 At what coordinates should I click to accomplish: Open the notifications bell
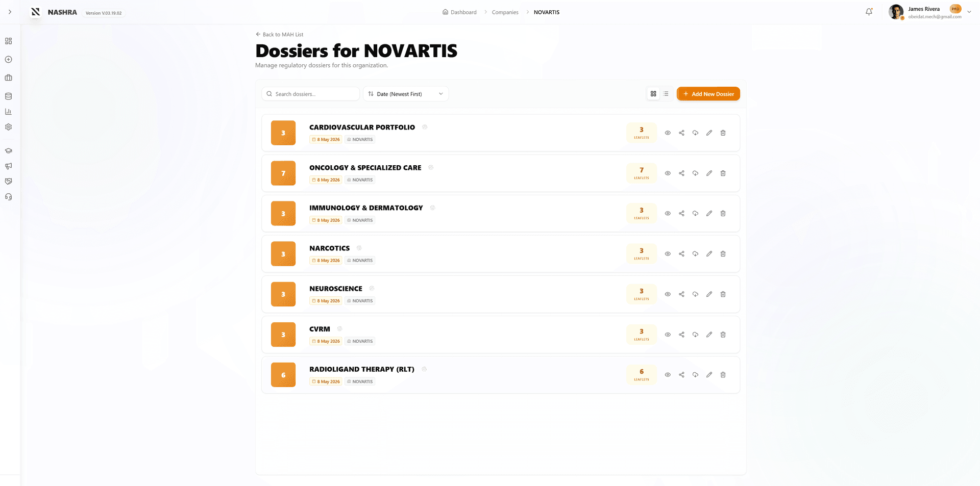point(869,12)
